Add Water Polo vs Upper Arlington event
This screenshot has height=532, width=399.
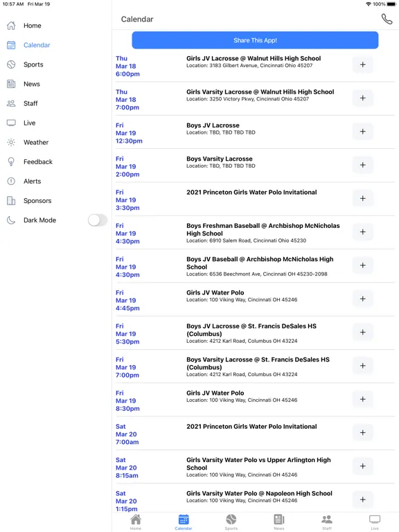point(363,465)
